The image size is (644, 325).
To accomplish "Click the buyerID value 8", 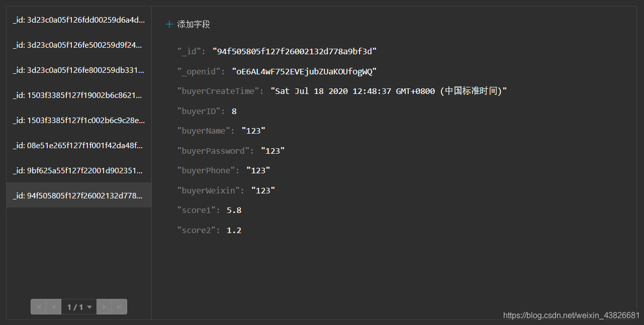I will click(234, 111).
